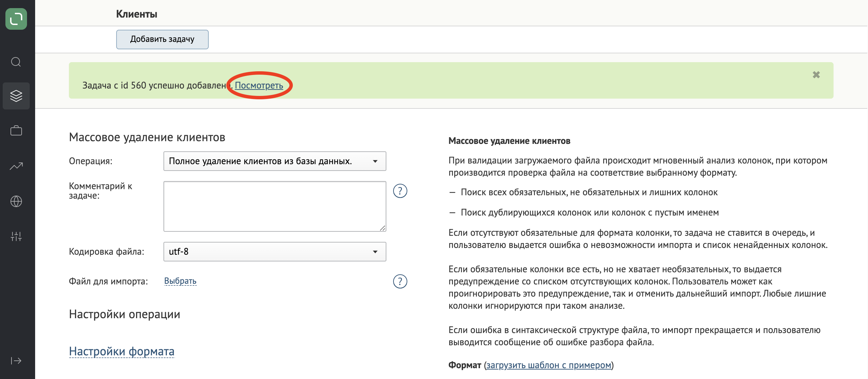Click the green app logo icon
868x379 pixels.
coord(16,19)
